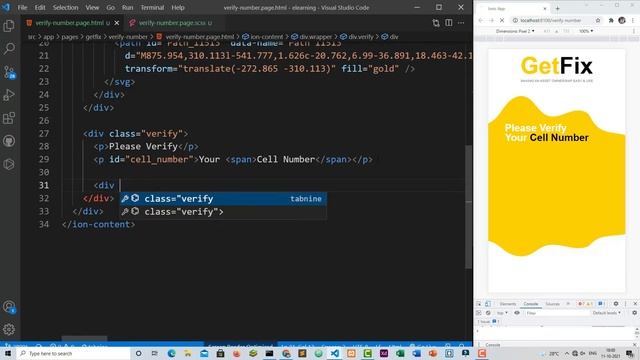Open Run and Debug view
The height and width of the screenshot is (360, 640).
(9, 95)
